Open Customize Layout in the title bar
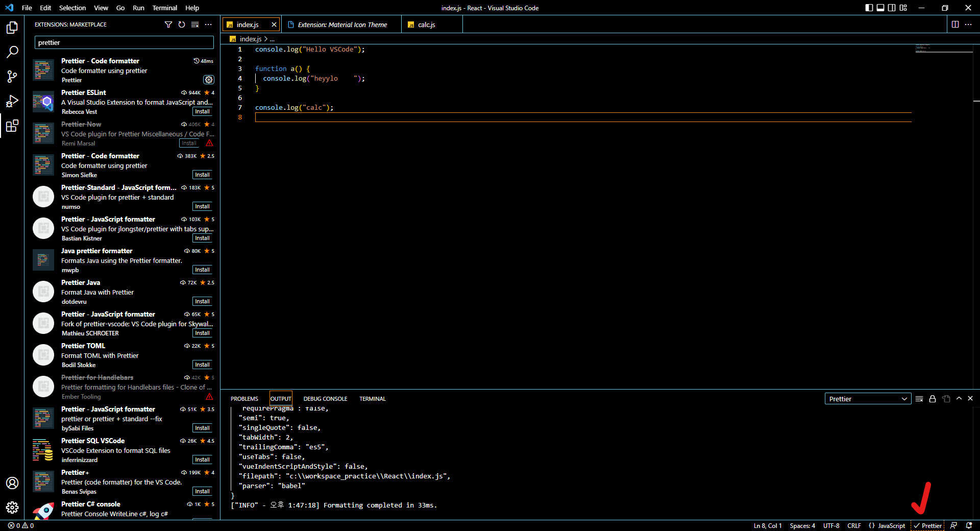 coord(903,8)
